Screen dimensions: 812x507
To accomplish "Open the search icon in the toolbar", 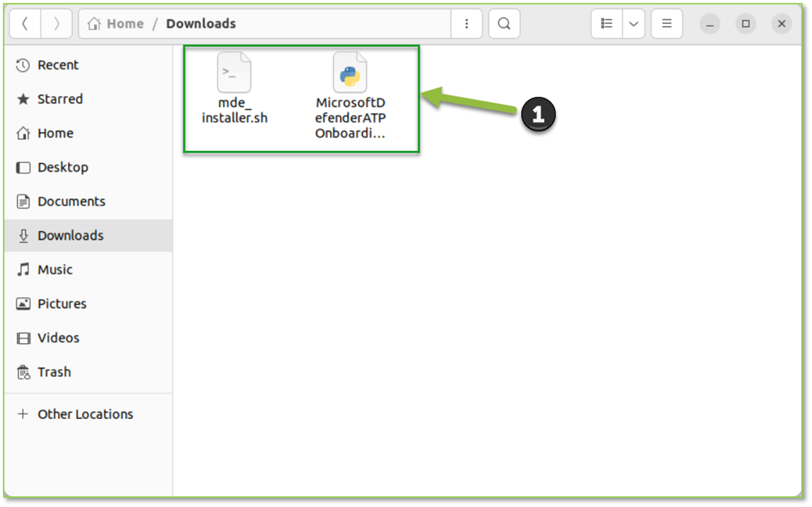I will 504,23.
